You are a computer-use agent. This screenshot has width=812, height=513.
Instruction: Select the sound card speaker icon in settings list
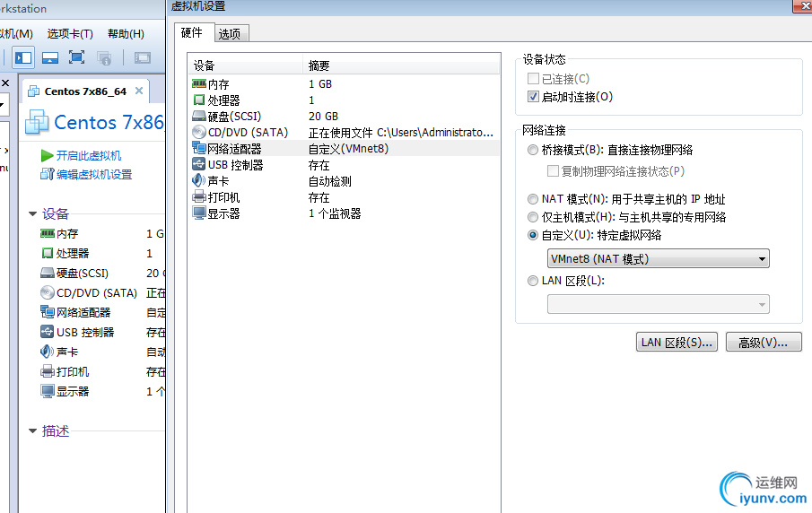click(199, 180)
